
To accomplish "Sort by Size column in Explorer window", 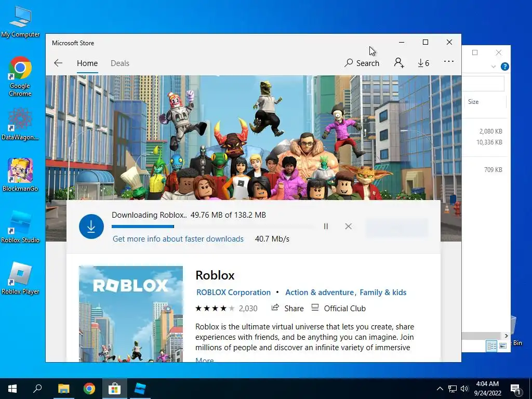I will (x=485, y=102).
